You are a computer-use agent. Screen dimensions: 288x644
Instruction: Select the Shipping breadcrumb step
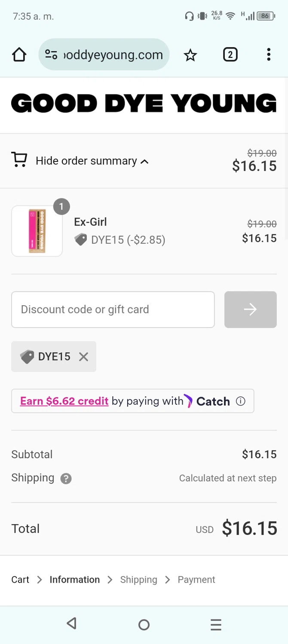click(138, 580)
